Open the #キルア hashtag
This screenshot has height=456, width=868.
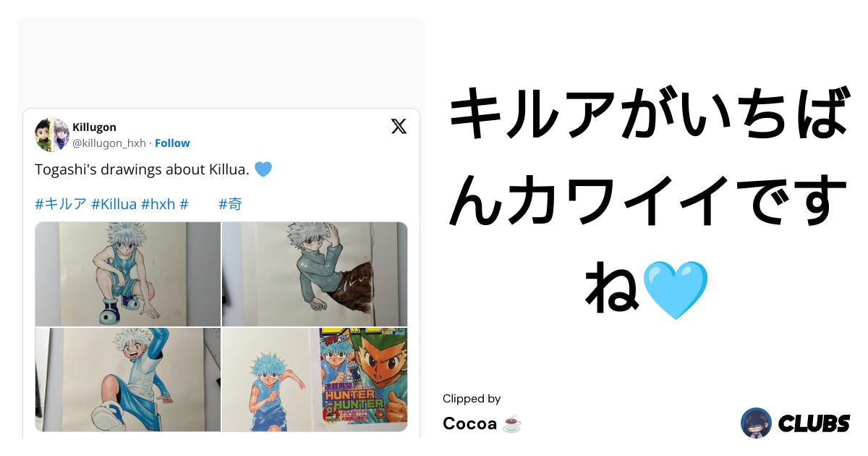(x=61, y=204)
